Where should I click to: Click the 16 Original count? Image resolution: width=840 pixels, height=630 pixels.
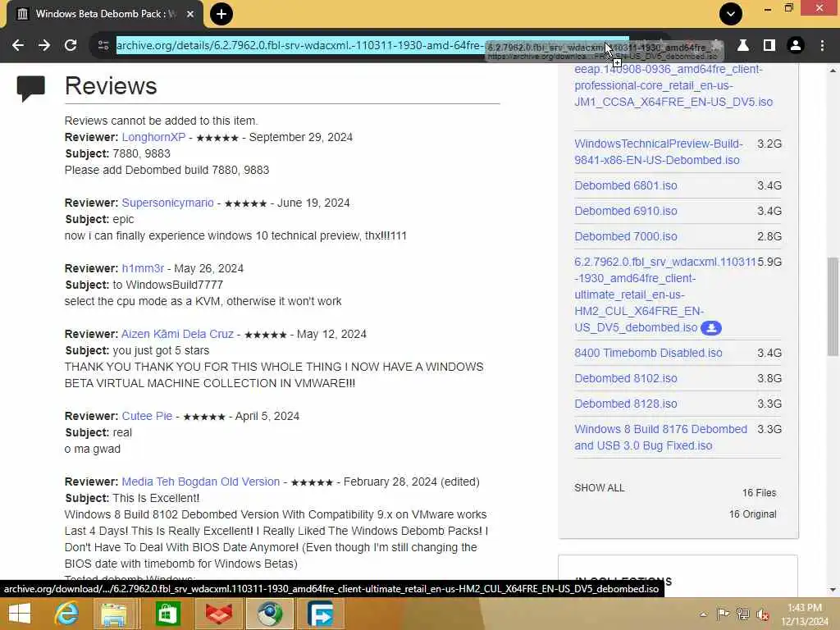pyautogui.click(x=752, y=514)
